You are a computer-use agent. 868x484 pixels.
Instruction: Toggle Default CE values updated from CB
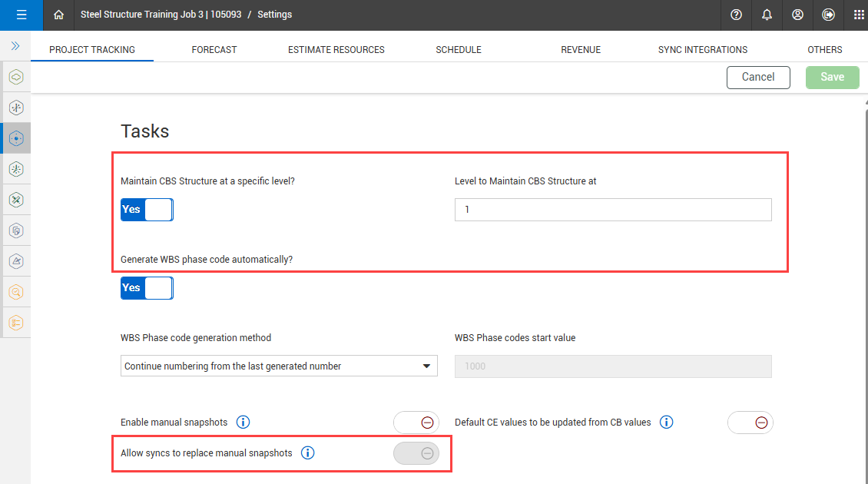pos(750,423)
